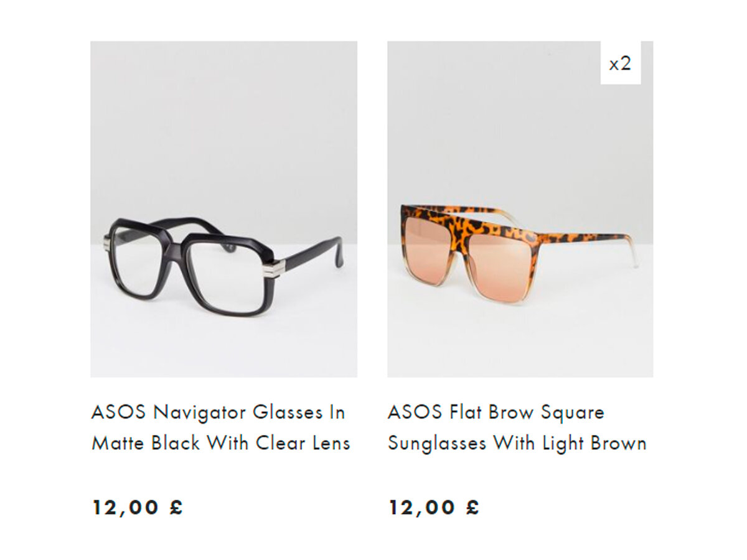Click the pound sign in Navigator price
747x560 pixels.
[176, 507]
